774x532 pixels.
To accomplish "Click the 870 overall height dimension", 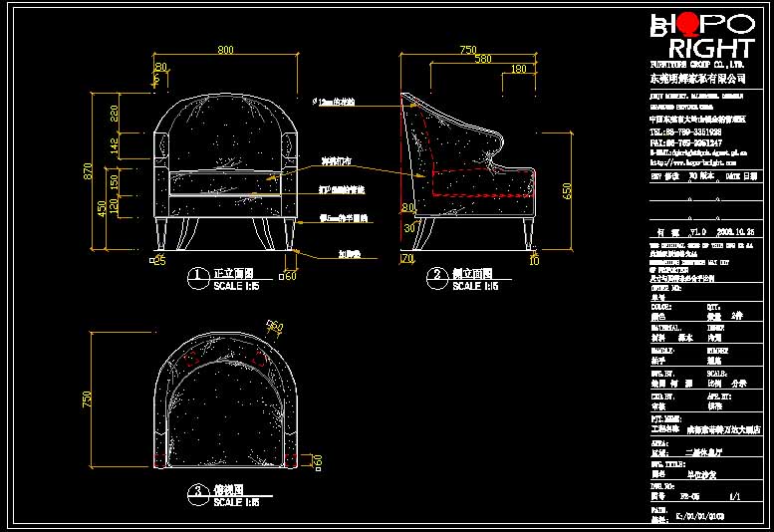I will click(x=88, y=171).
